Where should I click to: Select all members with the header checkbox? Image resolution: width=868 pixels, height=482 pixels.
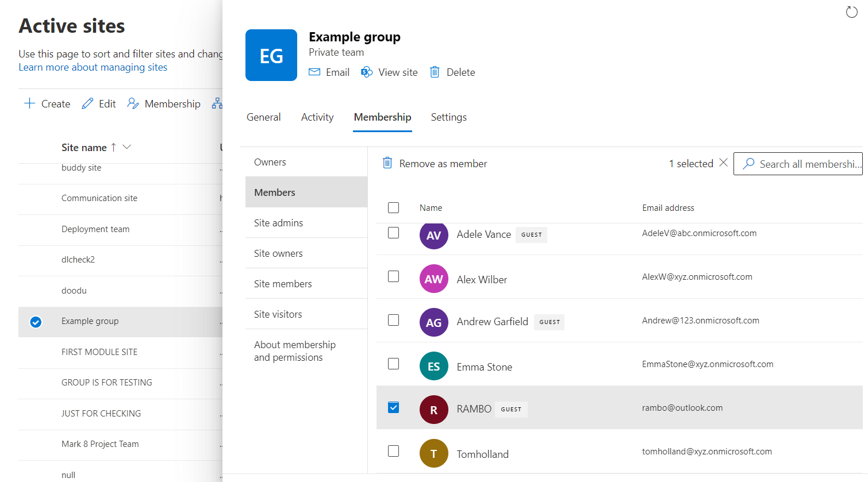click(393, 207)
